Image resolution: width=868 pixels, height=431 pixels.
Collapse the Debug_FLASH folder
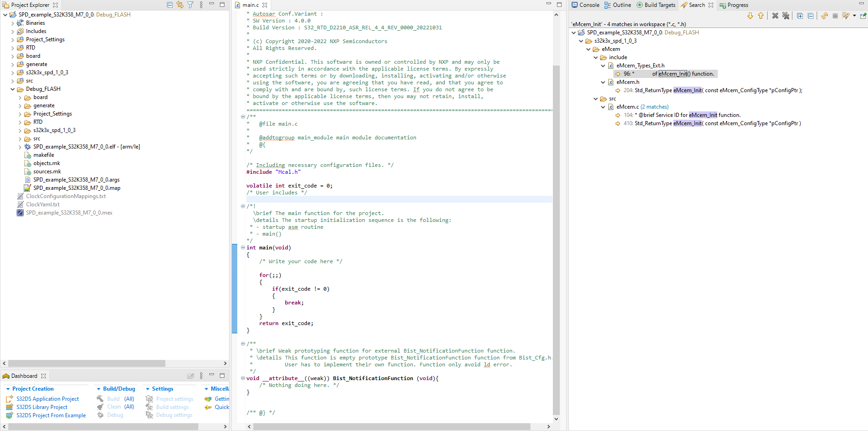point(12,89)
